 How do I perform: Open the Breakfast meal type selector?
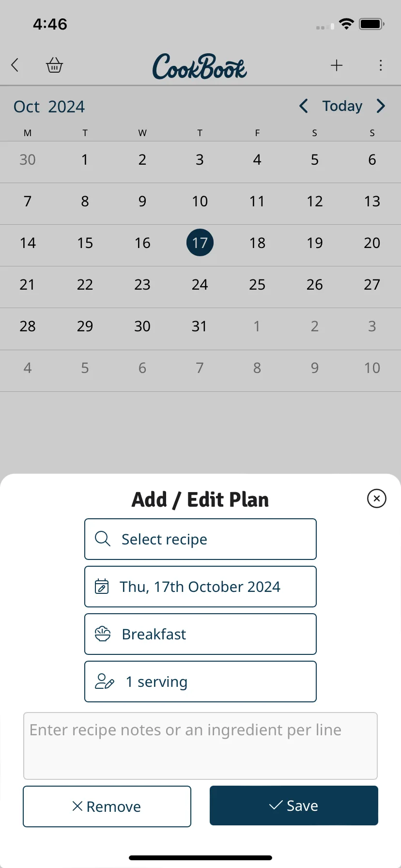click(200, 634)
